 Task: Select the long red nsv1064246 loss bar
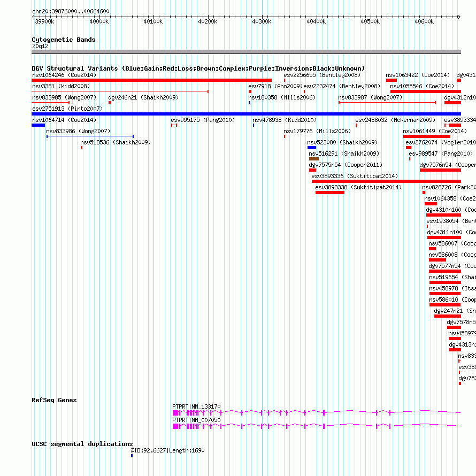[x=151, y=80]
